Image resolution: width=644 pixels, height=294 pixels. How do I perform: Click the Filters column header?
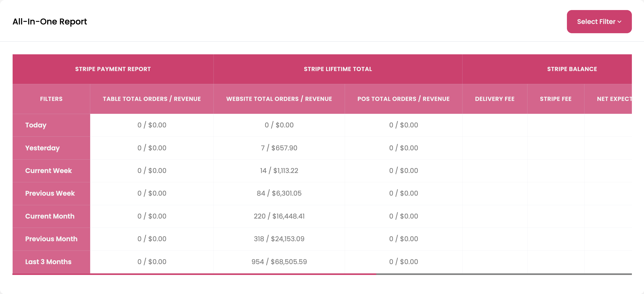[51, 99]
